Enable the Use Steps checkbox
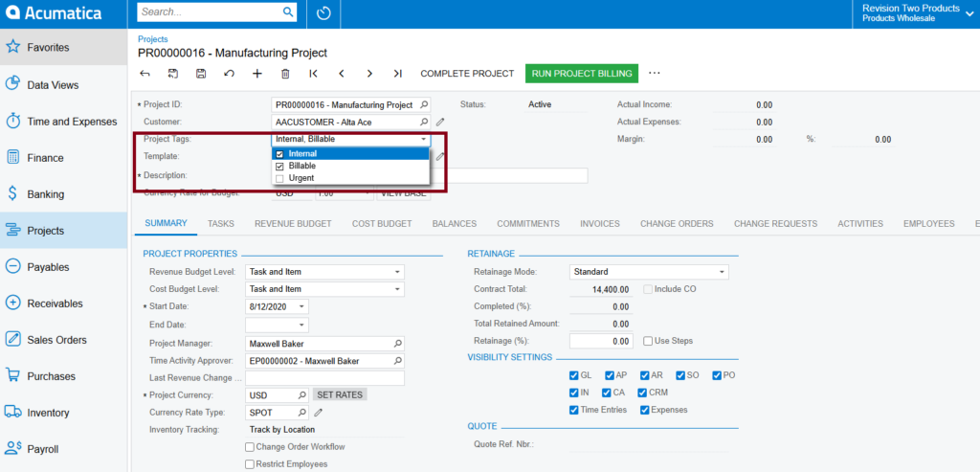This screenshot has width=980, height=472. tap(648, 341)
